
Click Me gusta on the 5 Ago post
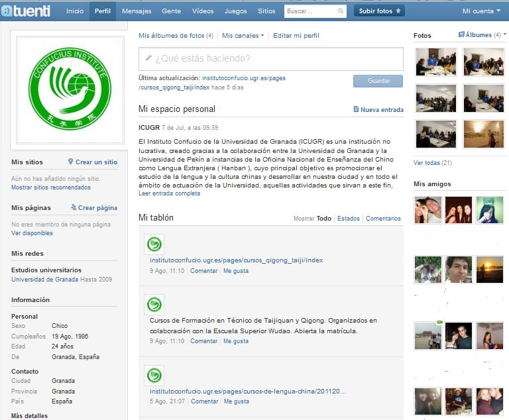pyautogui.click(x=237, y=401)
